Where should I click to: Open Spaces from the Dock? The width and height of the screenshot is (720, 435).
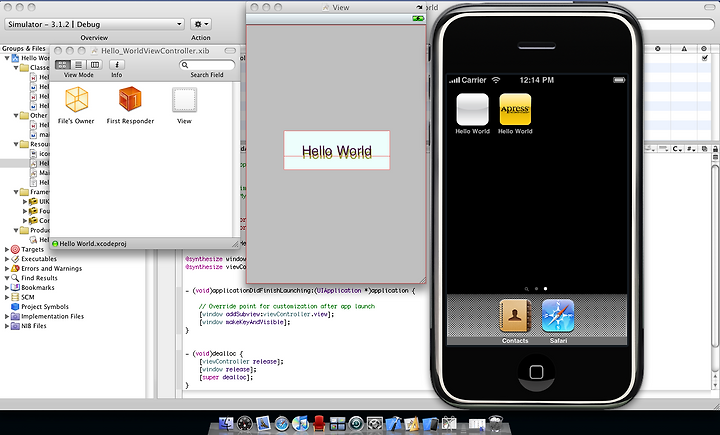[x=338, y=423]
